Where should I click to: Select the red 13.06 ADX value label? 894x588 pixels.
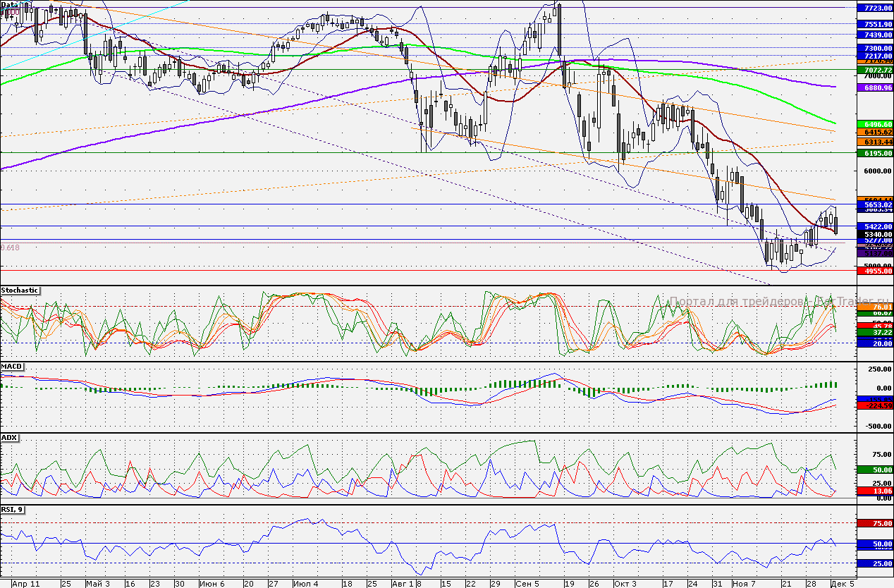coord(874,491)
